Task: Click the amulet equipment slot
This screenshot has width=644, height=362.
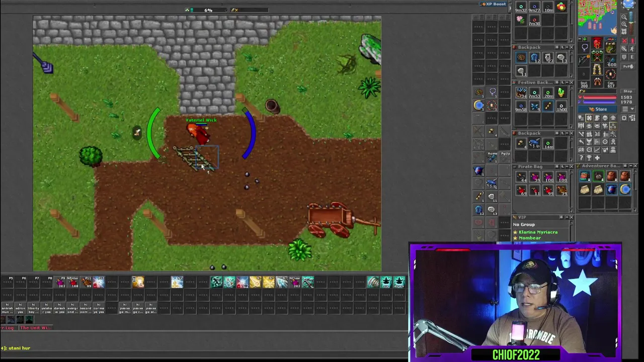Action: [x=585, y=47]
